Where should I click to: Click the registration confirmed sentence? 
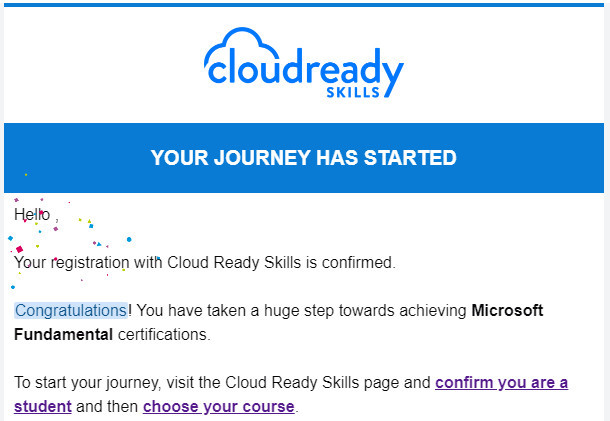pyautogui.click(x=205, y=263)
